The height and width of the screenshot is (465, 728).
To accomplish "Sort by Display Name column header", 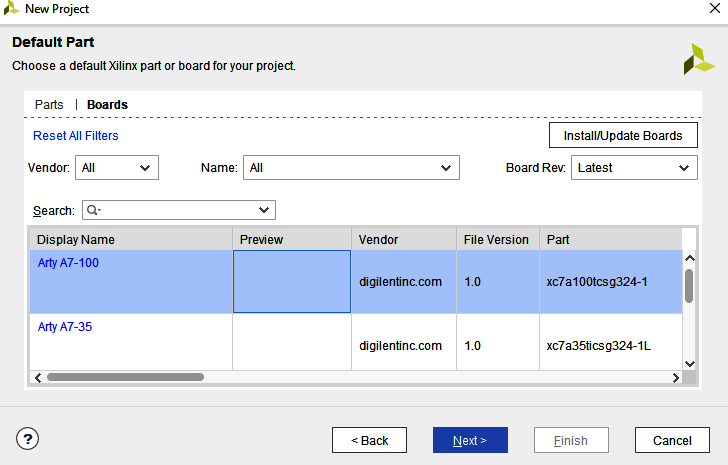I will click(x=131, y=239).
